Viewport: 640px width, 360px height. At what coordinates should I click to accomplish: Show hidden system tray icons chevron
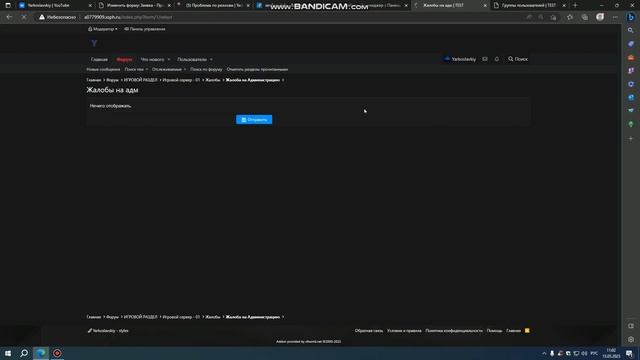pos(544,353)
